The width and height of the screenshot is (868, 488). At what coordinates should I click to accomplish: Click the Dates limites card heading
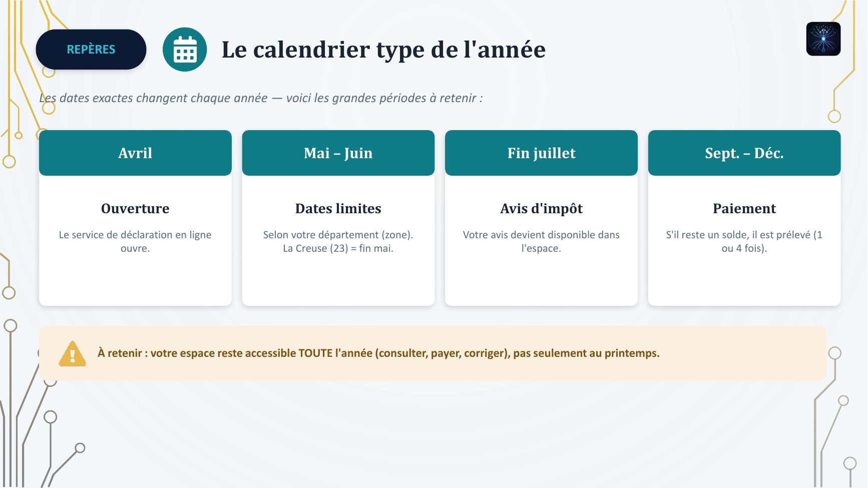(338, 208)
